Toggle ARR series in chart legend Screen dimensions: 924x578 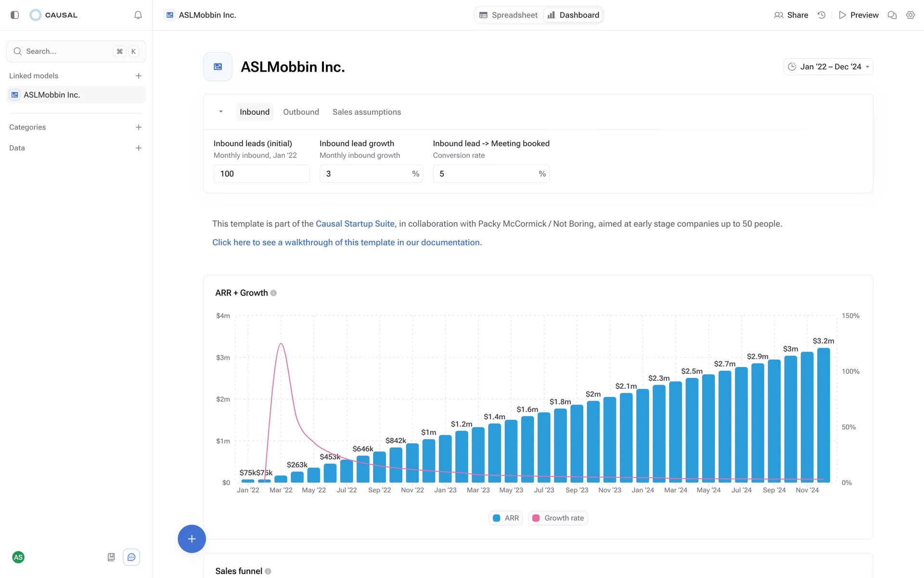click(x=506, y=518)
